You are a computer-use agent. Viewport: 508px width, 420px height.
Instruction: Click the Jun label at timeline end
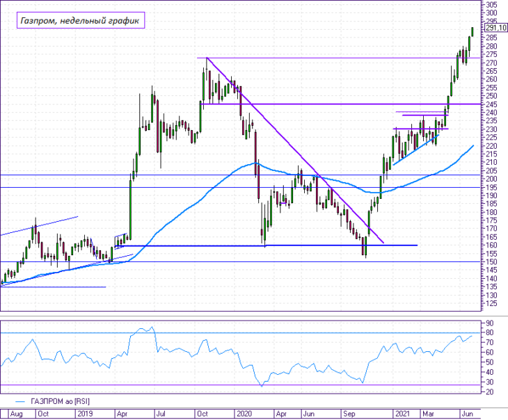coord(467,414)
